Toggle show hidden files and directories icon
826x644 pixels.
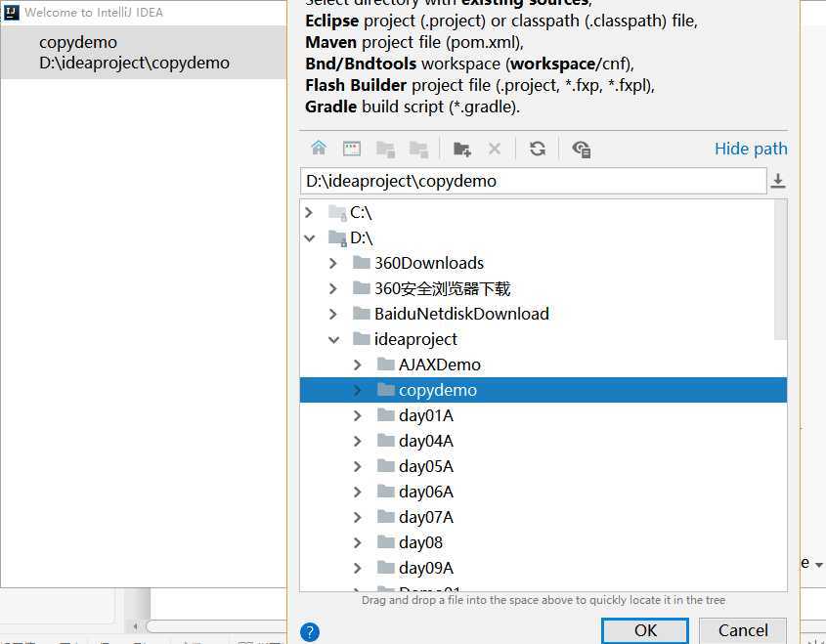[581, 150]
